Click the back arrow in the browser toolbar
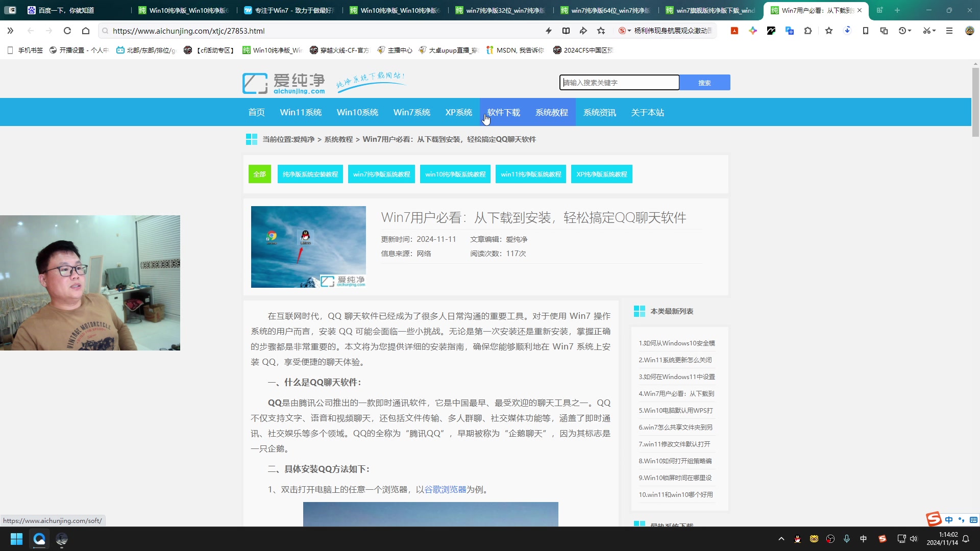 tap(31, 31)
